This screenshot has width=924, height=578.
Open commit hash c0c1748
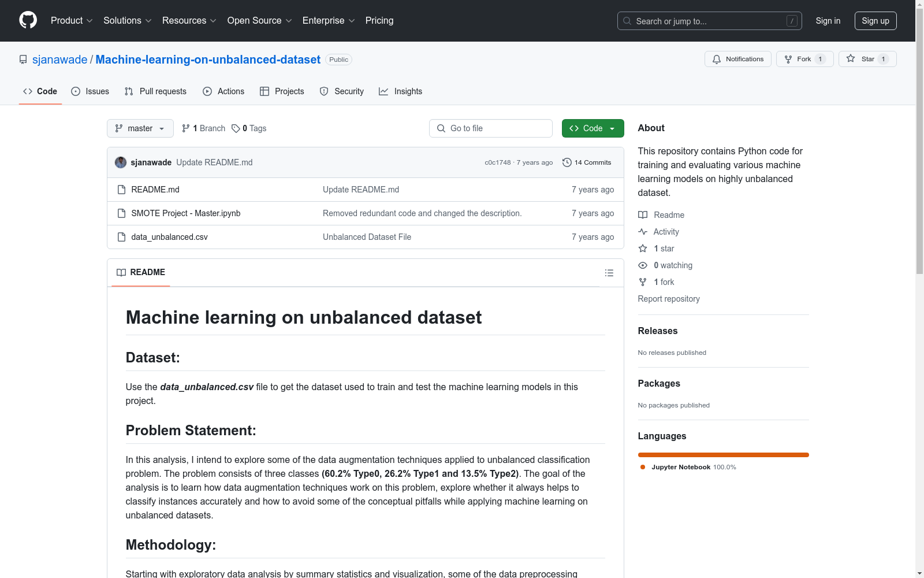[498, 162]
